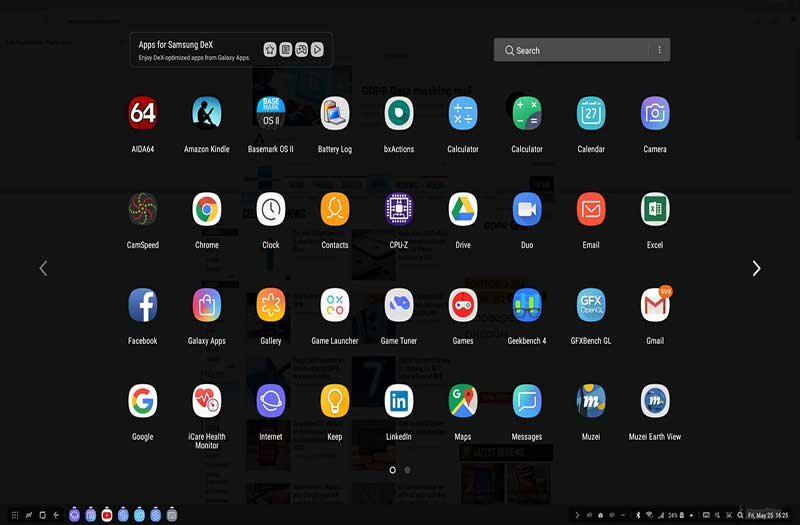Open Gmail

[655, 305]
